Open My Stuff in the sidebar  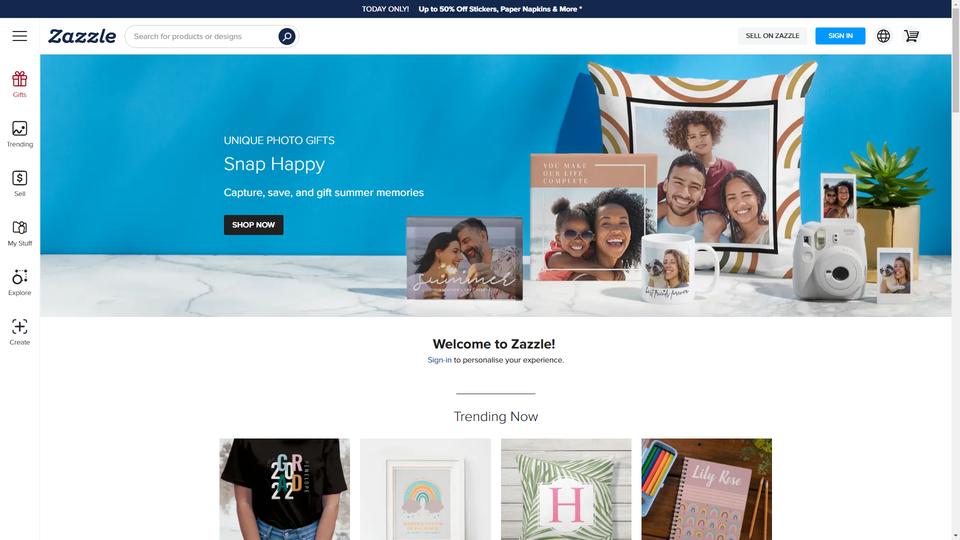20,233
